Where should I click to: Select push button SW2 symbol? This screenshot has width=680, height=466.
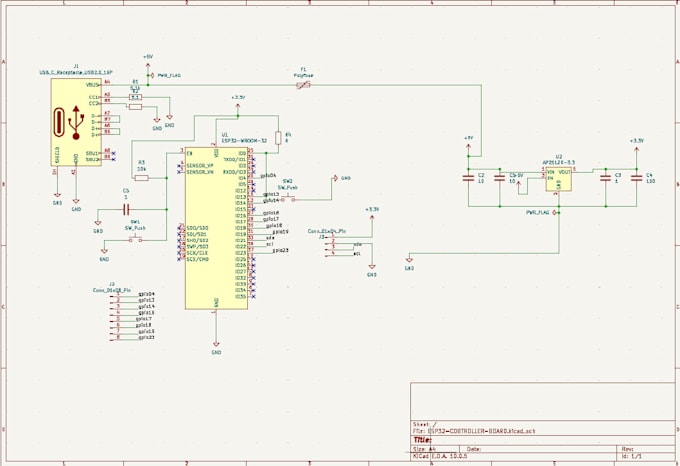tap(288, 199)
